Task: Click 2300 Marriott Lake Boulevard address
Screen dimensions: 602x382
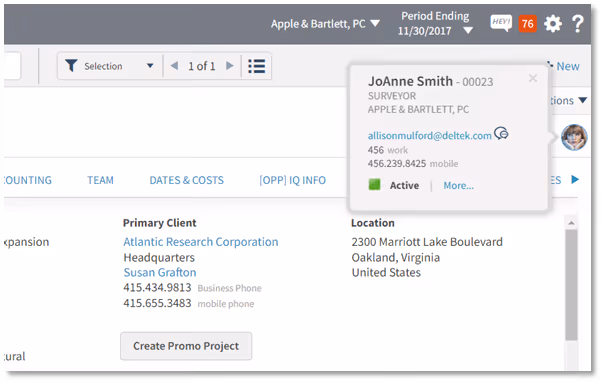Action: point(427,242)
